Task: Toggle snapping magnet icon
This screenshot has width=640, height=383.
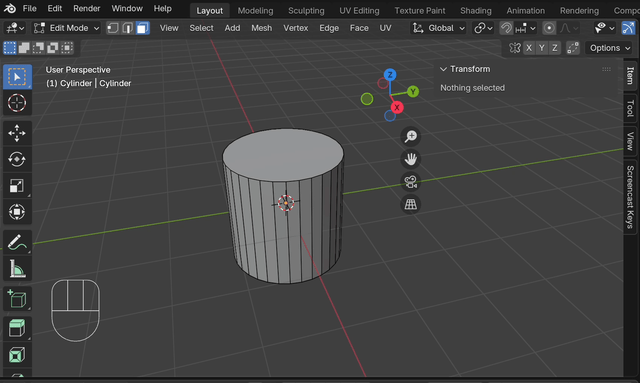Action: [506, 28]
